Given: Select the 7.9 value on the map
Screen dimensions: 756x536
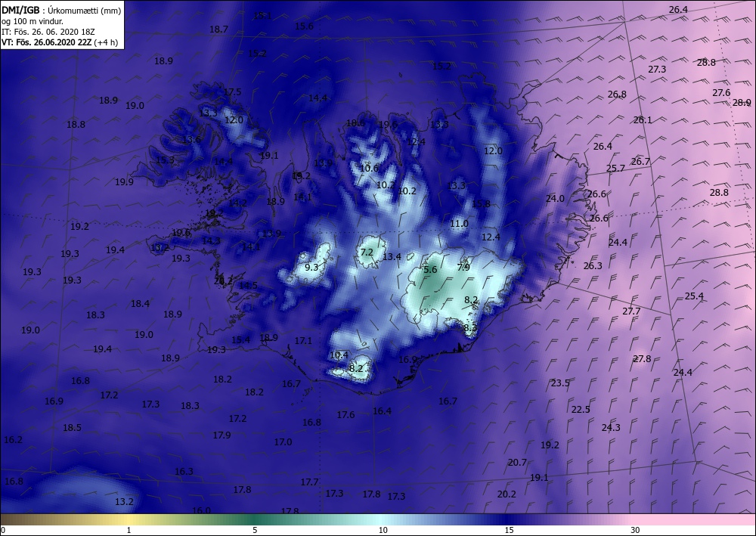Looking at the screenshot, I should [463, 267].
